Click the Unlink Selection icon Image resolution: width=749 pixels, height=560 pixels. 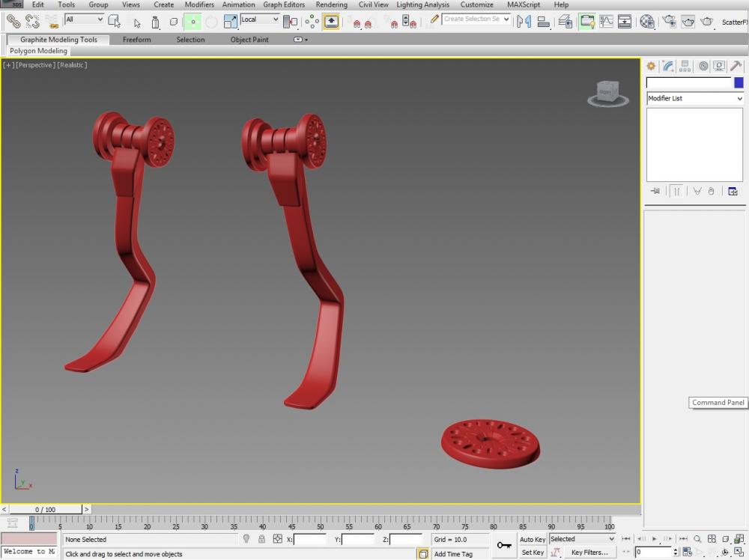pos(32,22)
